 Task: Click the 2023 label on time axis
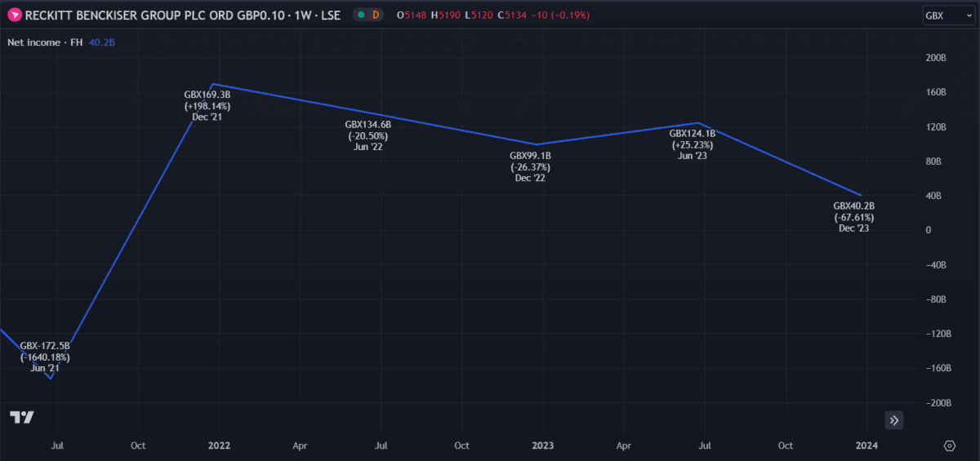point(543,445)
